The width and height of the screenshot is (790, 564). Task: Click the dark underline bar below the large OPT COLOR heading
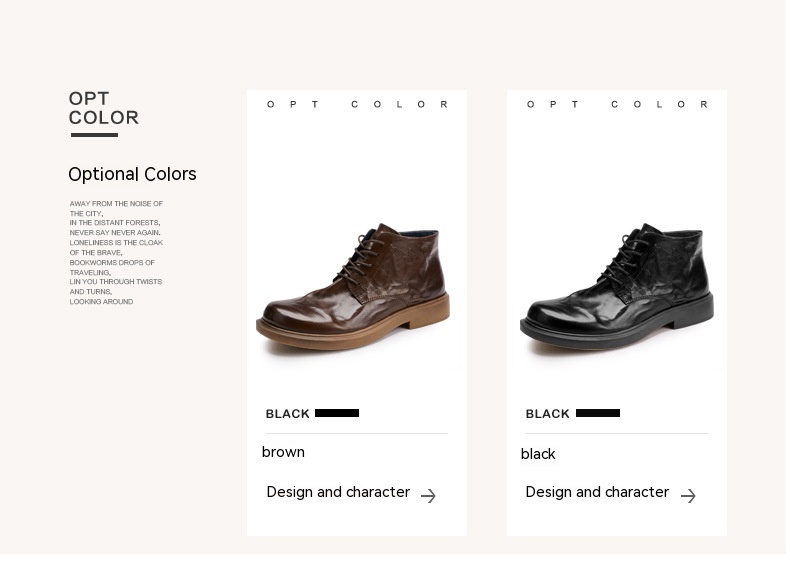tap(94, 135)
